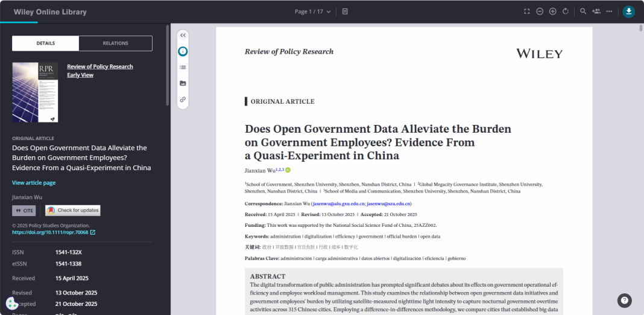The height and width of the screenshot is (315, 644).
Task: Zoom out with the minus icon
Action: 540,11
